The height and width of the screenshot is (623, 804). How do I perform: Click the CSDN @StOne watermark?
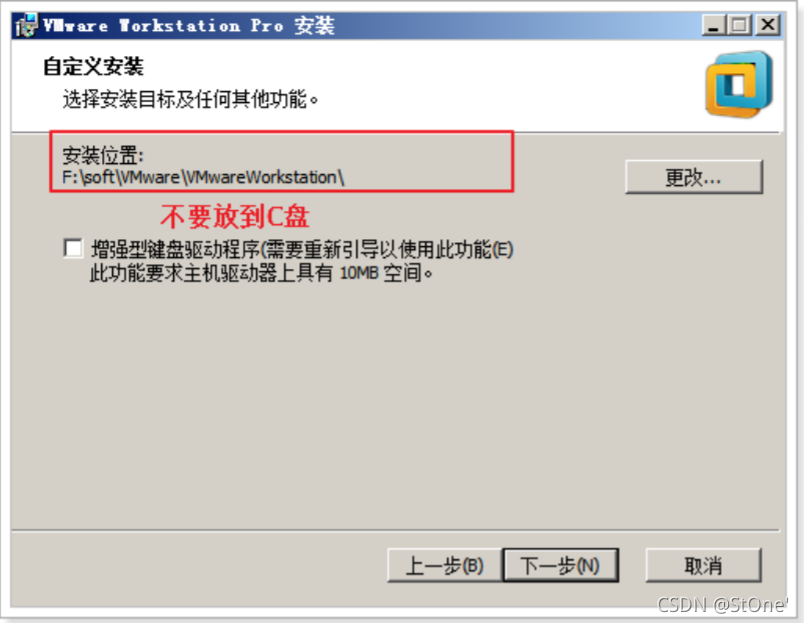(722, 605)
